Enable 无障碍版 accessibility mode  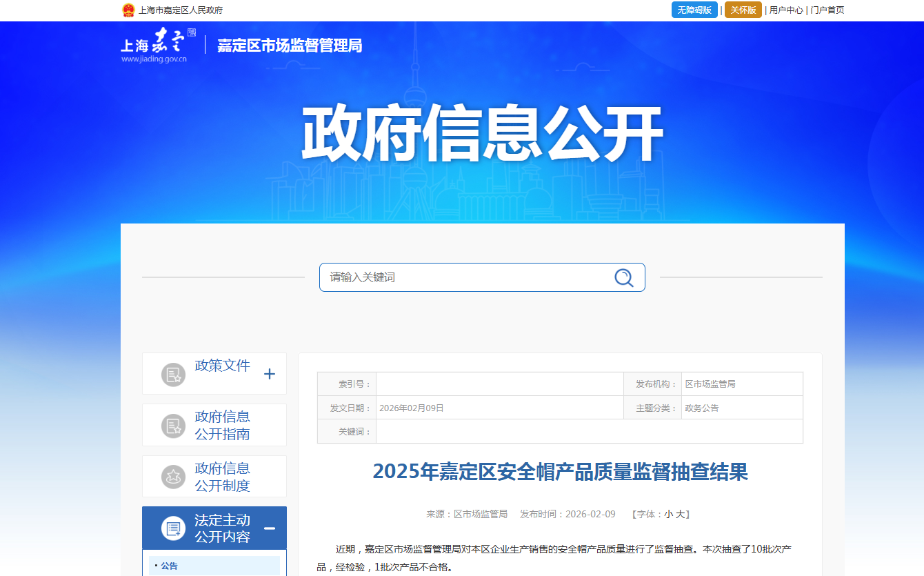[694, 10]
